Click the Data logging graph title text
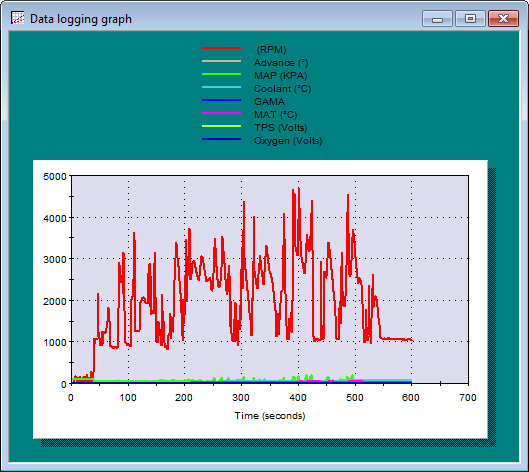The height and width of the screenshot is (472, 529). (81, 19)
